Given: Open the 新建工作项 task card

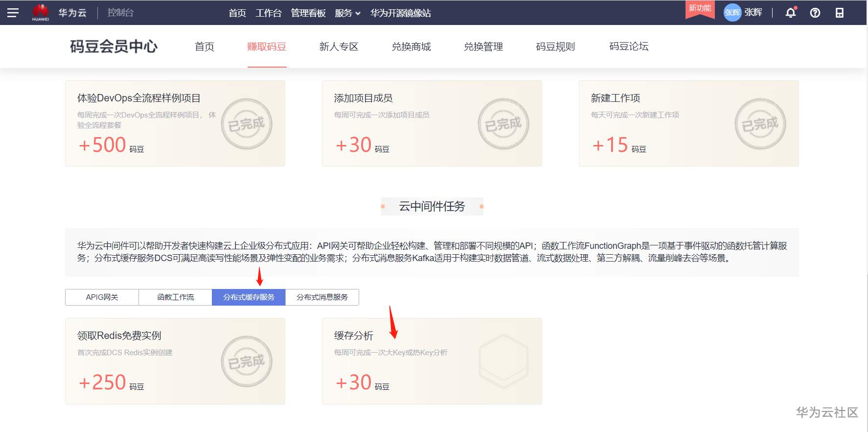Looking at the screenshot, I should [x=689, y=123].
